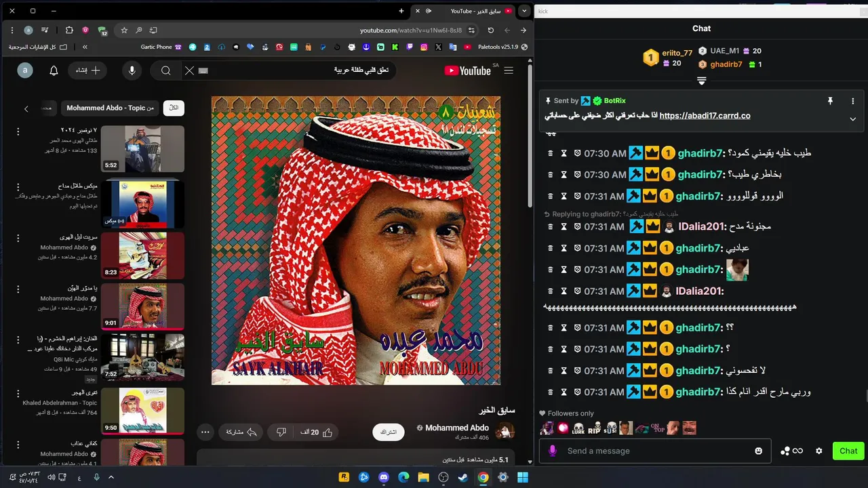Open IDalia201 username on 'مجنونة مدح'
The width and height of the screenshot is (868, 488).
[x=702, y=226]
